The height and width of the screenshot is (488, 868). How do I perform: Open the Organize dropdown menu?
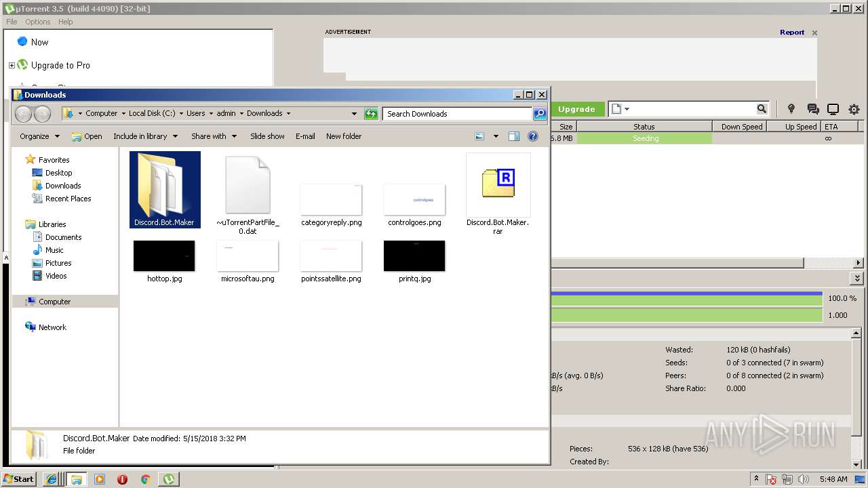40,136
